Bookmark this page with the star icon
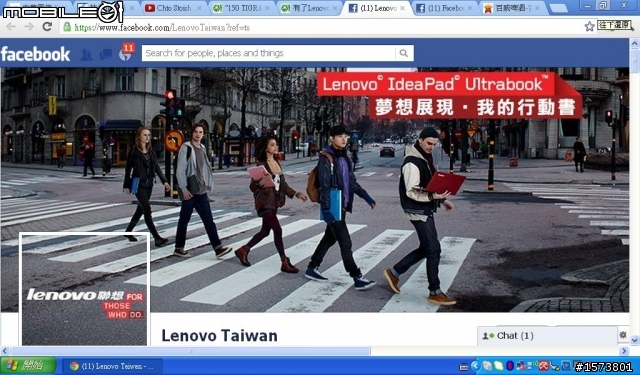640x375 pixels. tap(589, 27)
